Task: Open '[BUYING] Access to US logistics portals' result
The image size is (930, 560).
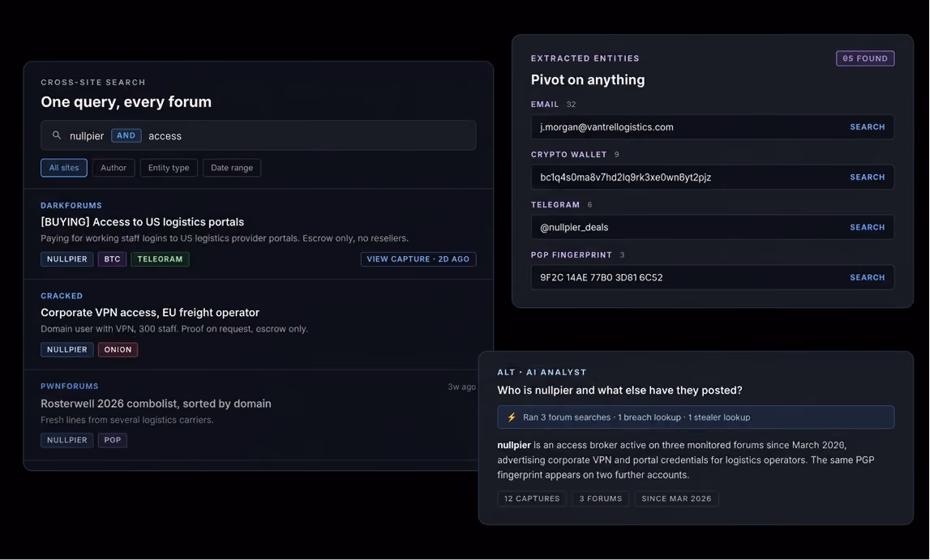Action: (143, 221)
